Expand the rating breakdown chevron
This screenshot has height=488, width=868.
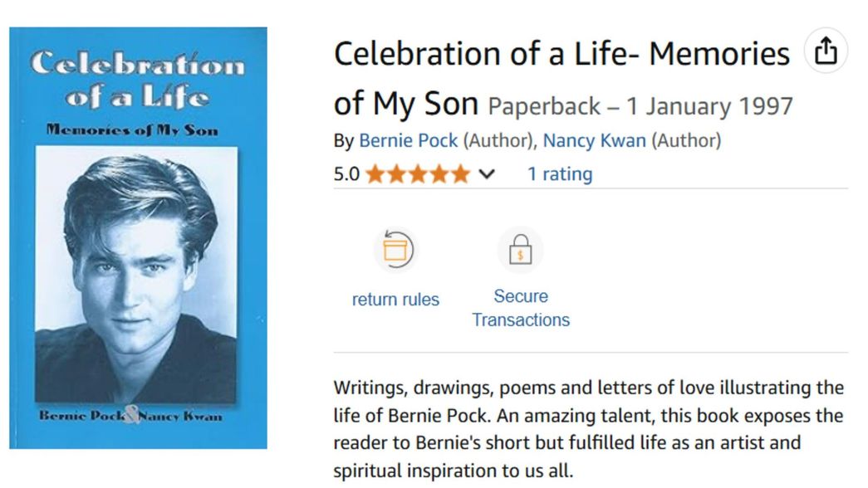[487, 174]
